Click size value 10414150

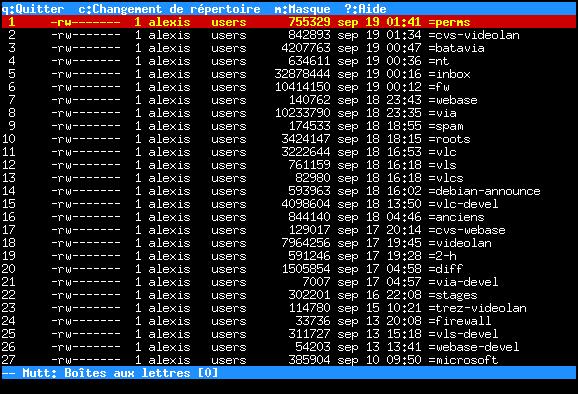pyautogui.click(x=302, y=87)
